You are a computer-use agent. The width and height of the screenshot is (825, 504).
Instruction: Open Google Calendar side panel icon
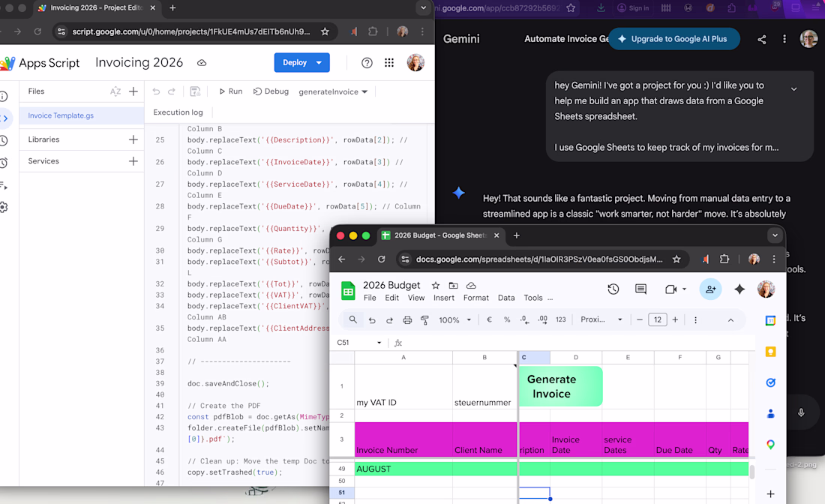coord(770,321)
